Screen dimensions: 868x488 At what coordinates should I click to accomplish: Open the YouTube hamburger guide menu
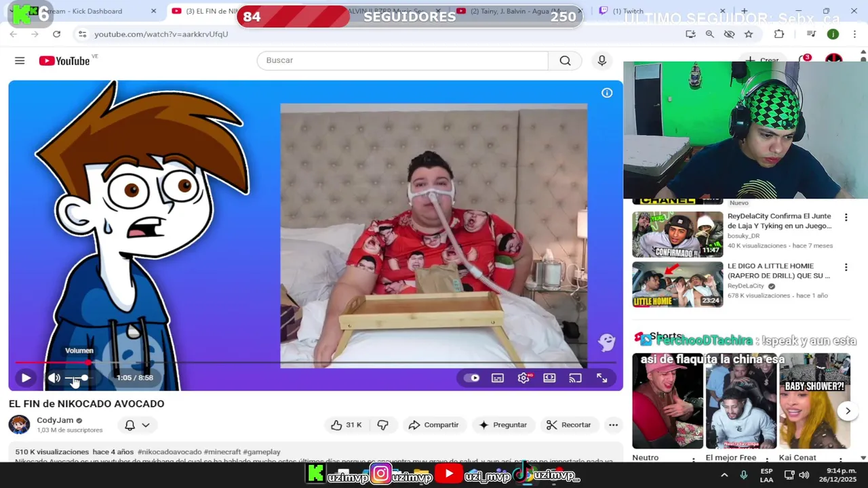coord(20,61)
